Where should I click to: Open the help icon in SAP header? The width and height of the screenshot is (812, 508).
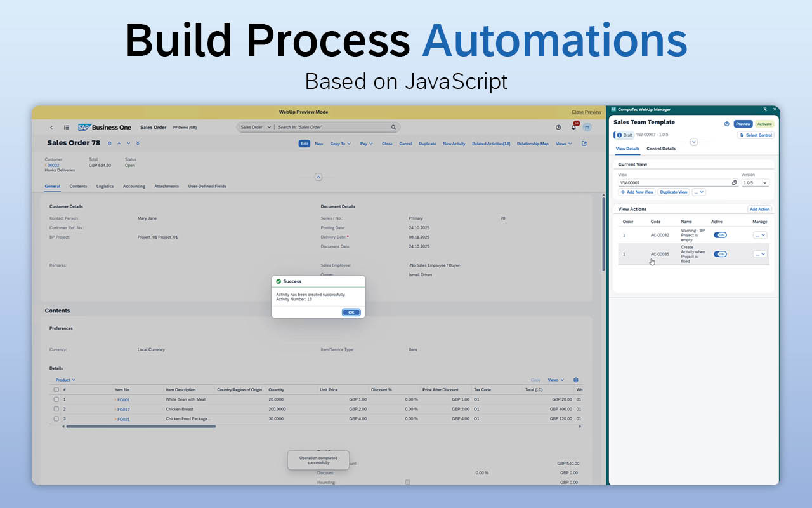click(558, 127)
